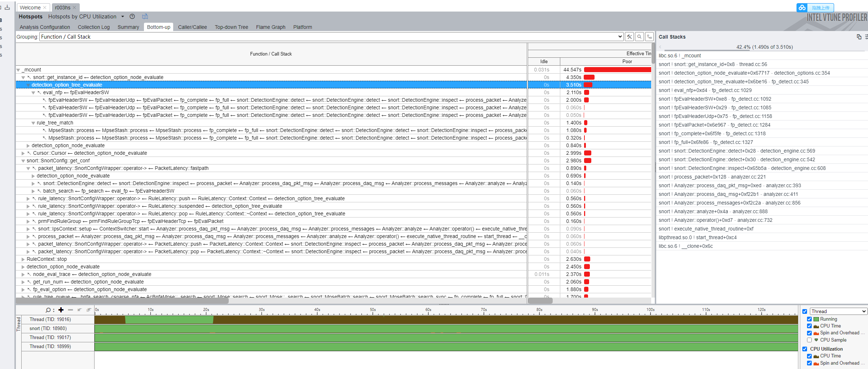
Task: Open the Grouping dropdown
Action: (620, 37)
